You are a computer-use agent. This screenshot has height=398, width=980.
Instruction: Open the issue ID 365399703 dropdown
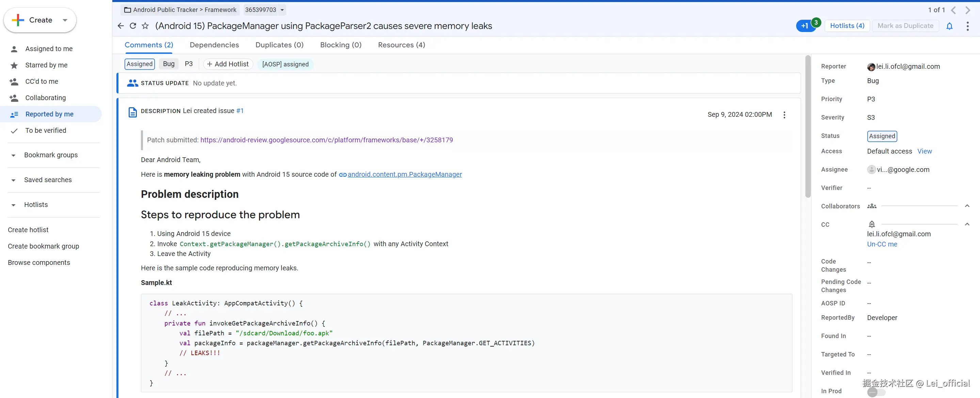pos(282,10)
